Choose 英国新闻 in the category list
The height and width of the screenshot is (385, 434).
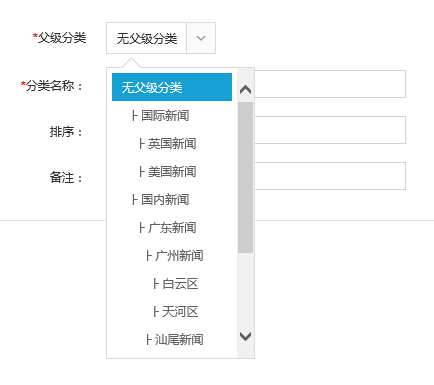[172, 143]
